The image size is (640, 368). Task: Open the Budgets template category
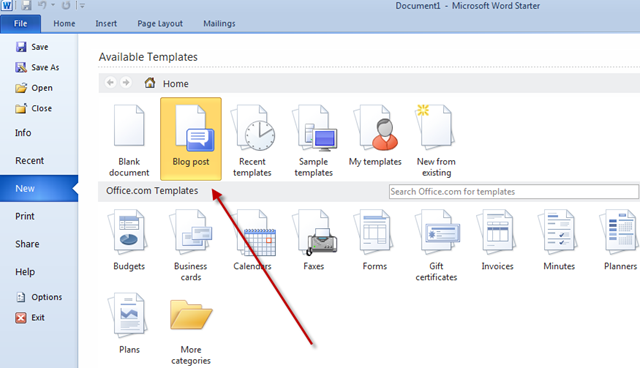129,240
